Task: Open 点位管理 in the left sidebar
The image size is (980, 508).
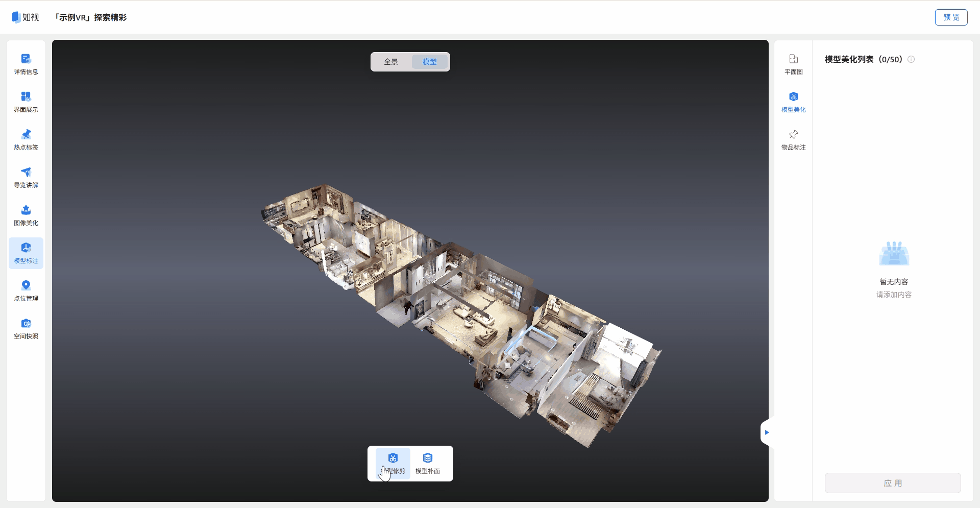Action: click(x=26, y=291)
